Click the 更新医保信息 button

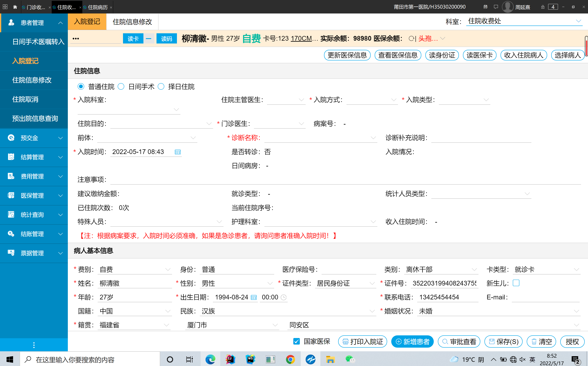click(x=347, y=55)
